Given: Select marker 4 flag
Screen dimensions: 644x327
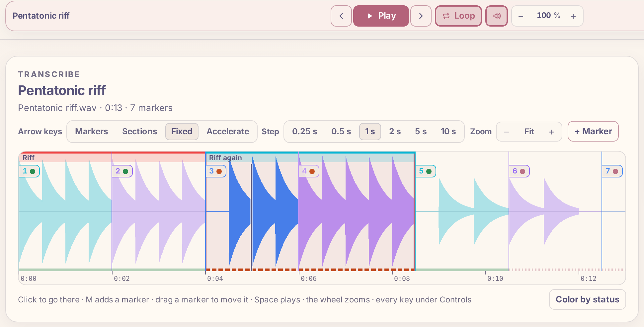Looking at the screenshot, I should tap(309, 171).
